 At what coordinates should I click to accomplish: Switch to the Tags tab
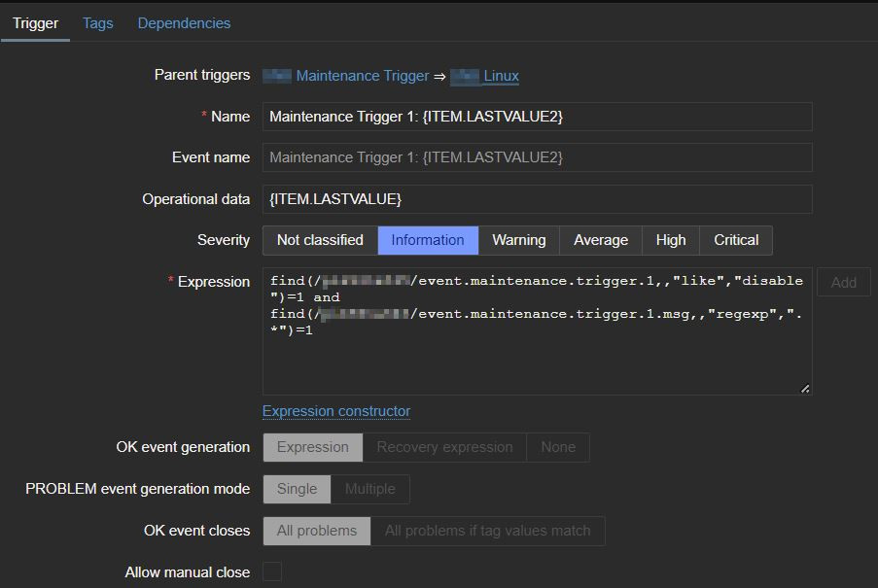(97, 23)
